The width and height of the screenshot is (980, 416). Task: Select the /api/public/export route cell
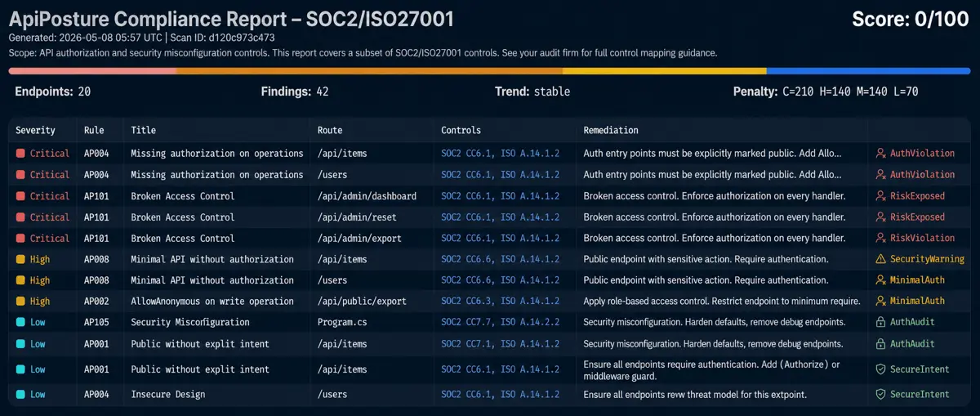362,301
